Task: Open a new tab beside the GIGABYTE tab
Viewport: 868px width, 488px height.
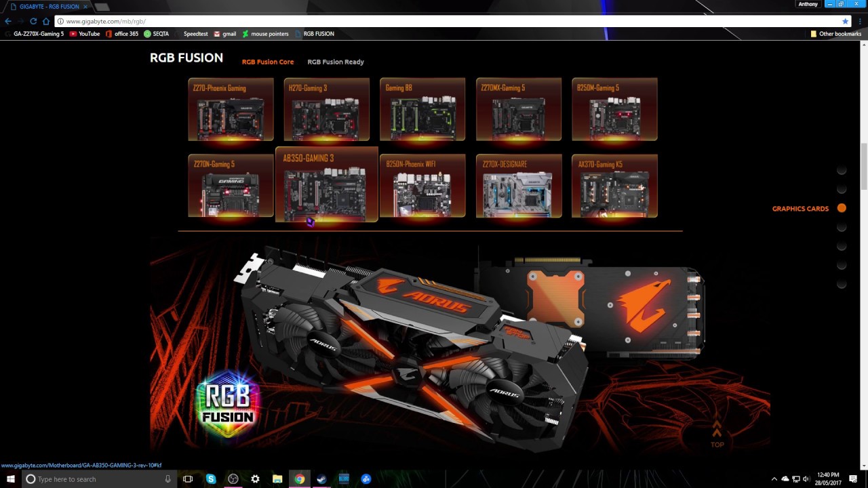Action: coord(102,7)
